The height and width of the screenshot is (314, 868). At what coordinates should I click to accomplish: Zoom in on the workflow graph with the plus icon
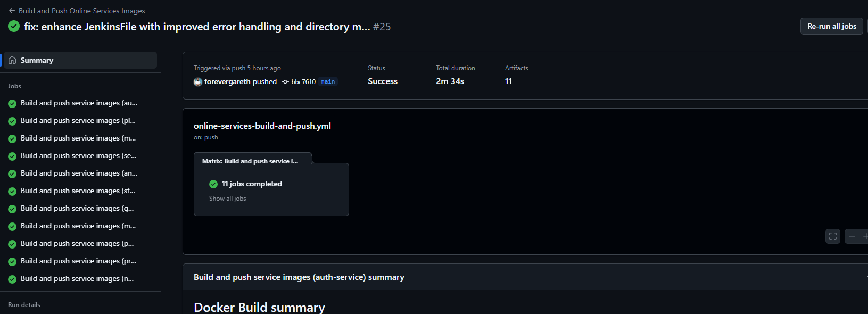866,236
